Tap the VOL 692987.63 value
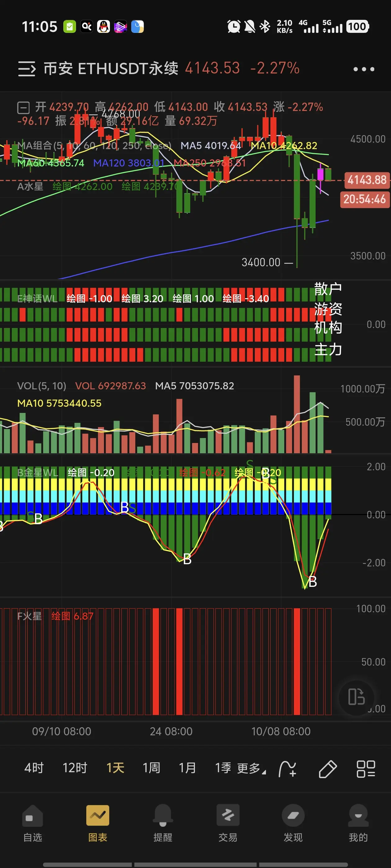Image resolution: width=391 pixels, height=868 pixels. point(110,386)
